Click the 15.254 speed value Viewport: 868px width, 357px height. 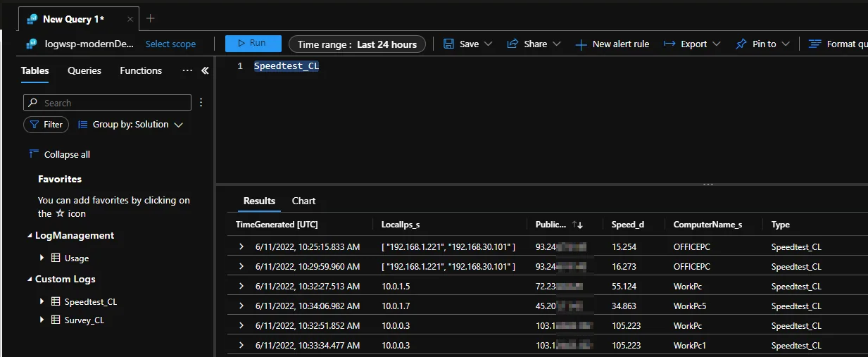[x=624, y=247]
